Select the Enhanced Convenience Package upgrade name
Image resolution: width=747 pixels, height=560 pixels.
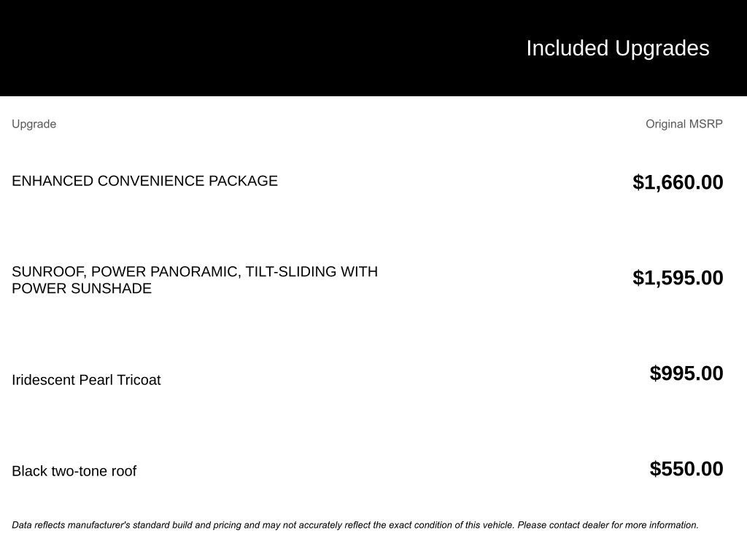(144, 181)
